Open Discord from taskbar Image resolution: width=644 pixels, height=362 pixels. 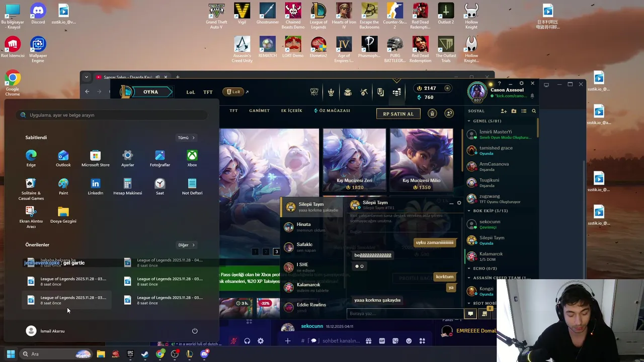[x=204, y=354]
